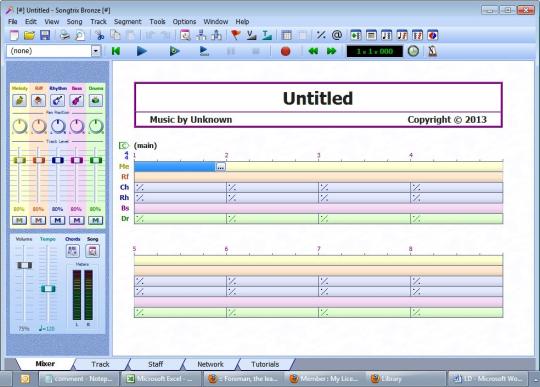The height and width of the screenshot is (387, 540).
Task: Click the red flag marker toolbar icon
Action: point(236,35)
